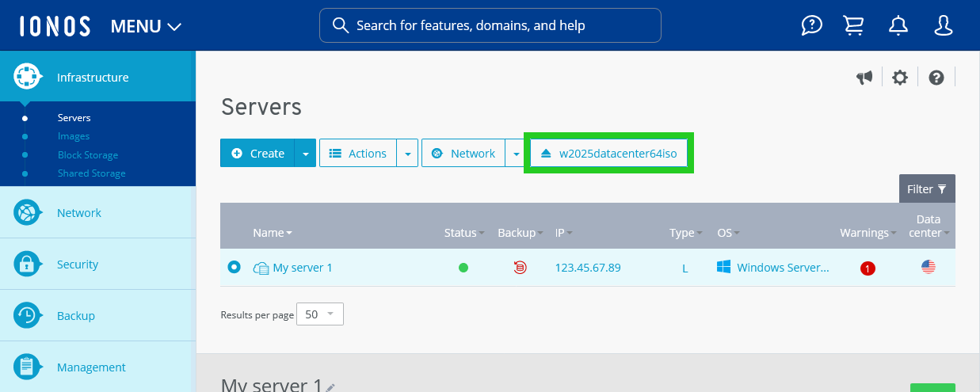The image size is (980, 392).
Task: Expand the Create button dropdown arrow
Action: 305,154
